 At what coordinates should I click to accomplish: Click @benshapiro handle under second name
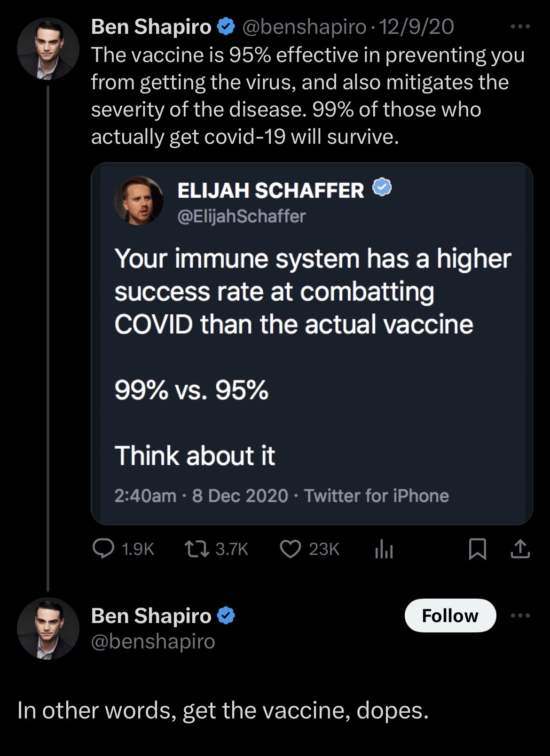[x=153, y=641]
